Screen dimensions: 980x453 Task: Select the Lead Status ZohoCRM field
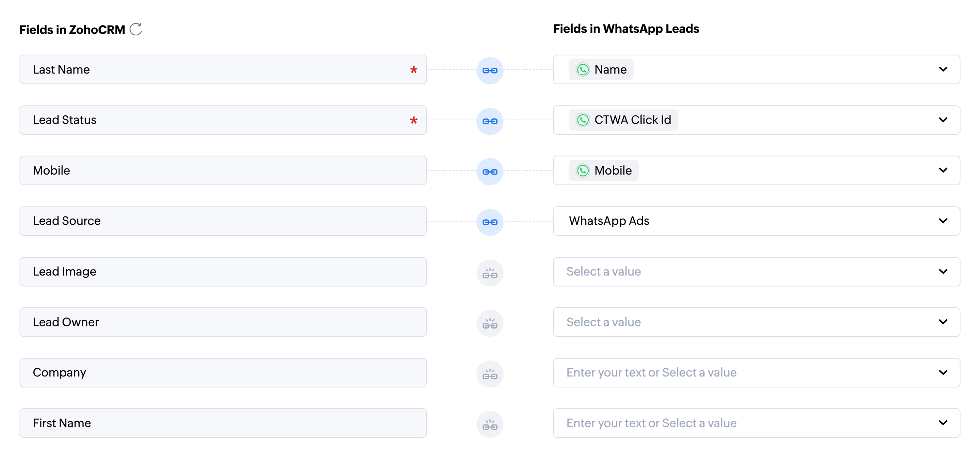223,120
